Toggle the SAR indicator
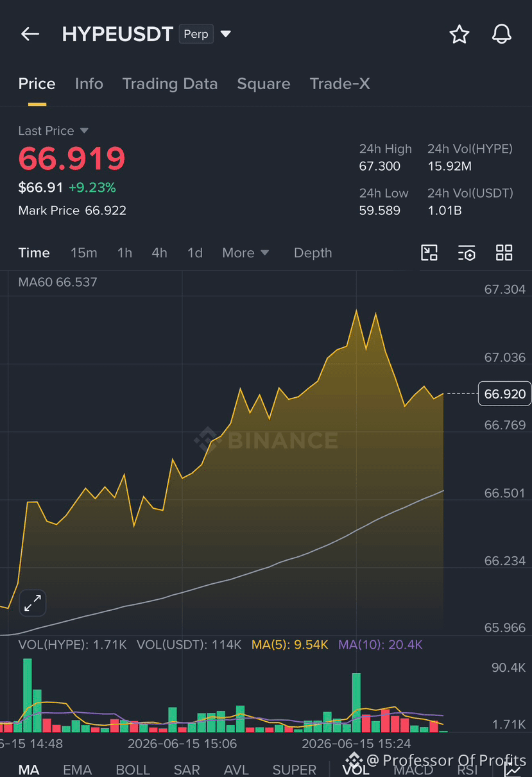Image resolution: width=532 pixels, height=777 pixels. [x=187, y=769]
